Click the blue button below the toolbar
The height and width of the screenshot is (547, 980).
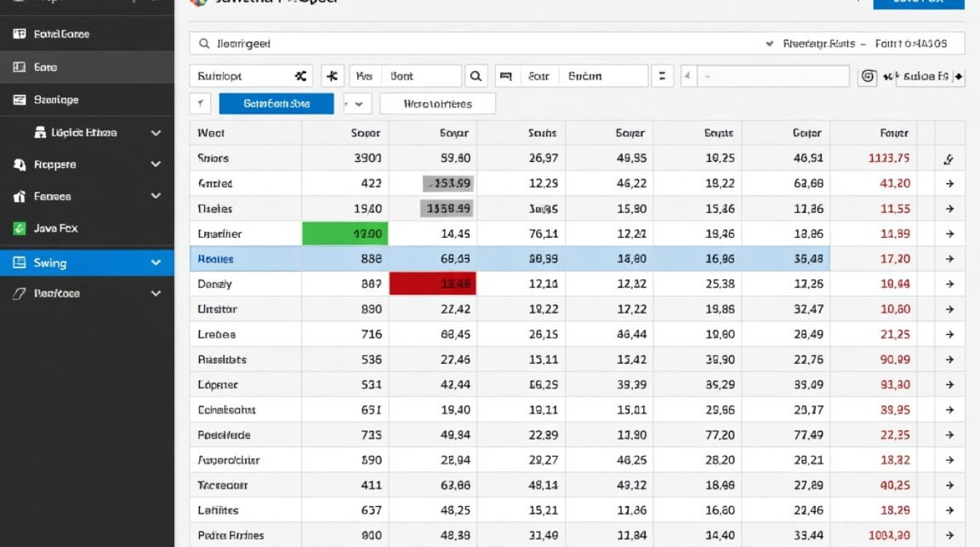[x=276, y=104]
